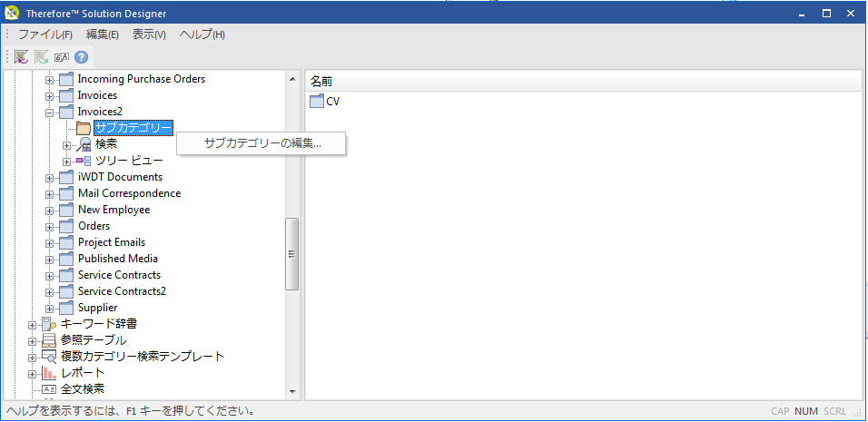868x422 pixels.
Task: Expand the 参照テーブル node
Action: 32,341
